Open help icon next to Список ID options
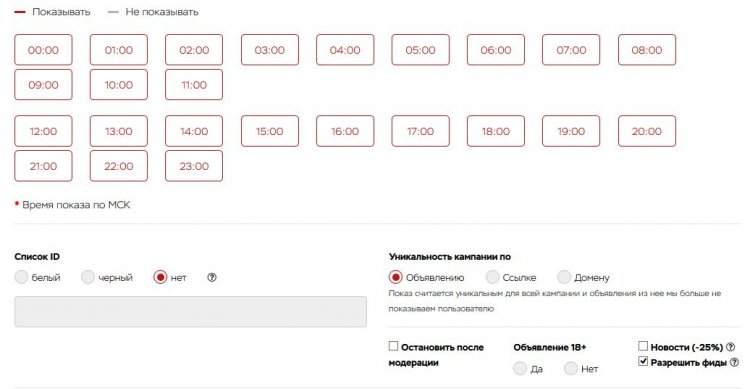The width and height of the screenshot is (750, 389). pyautogui.click(x=212, y=277)
